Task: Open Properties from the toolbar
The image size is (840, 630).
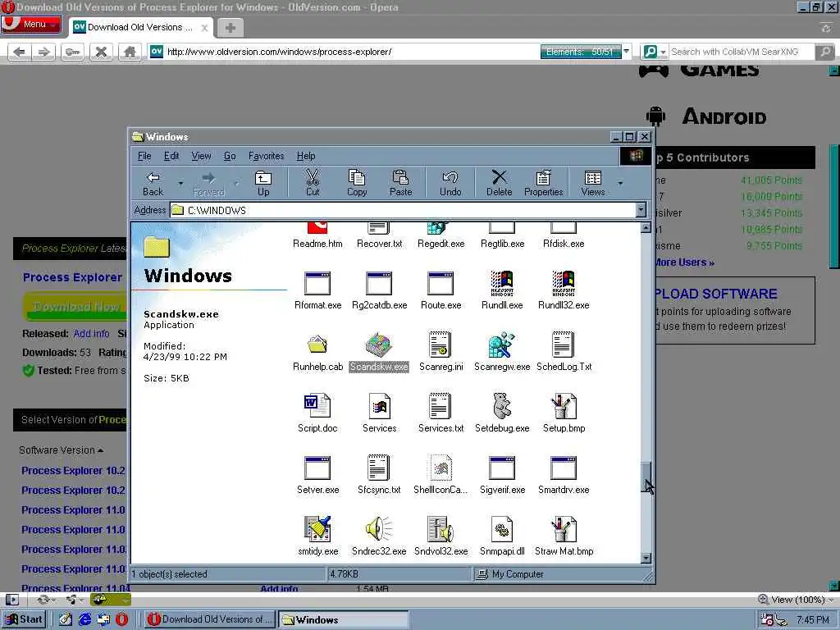Action: (x=543, y=183)
